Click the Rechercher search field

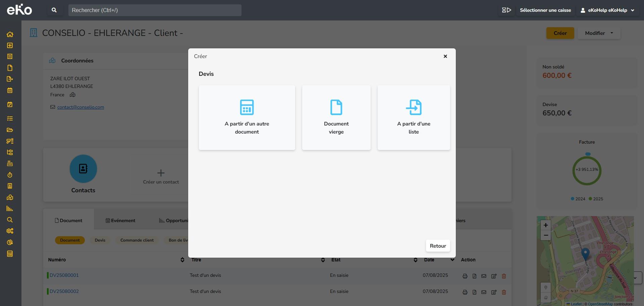click(155, 10)
